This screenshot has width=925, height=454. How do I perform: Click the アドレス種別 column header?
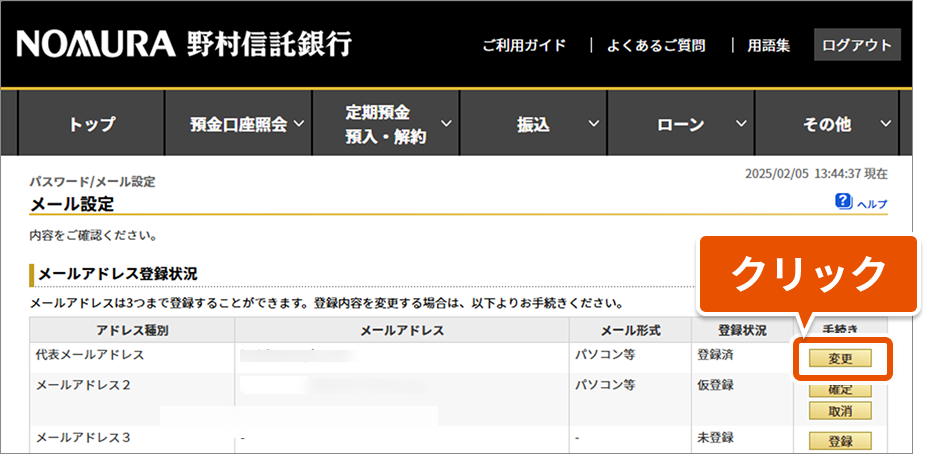pos(132,330)
